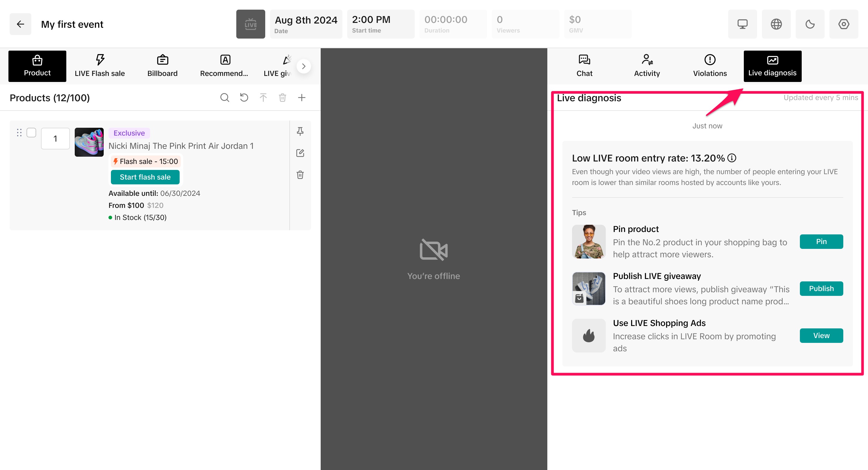868x470 pixels.
Task: Expand more tabs with right chevron
Action: pos(303,66)
